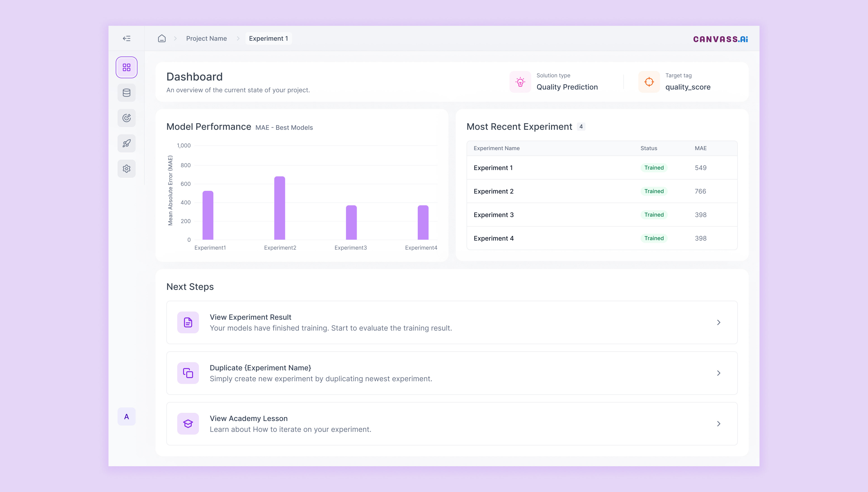
Task: Open the settings gear icon in sidebar
Action: 126,169
